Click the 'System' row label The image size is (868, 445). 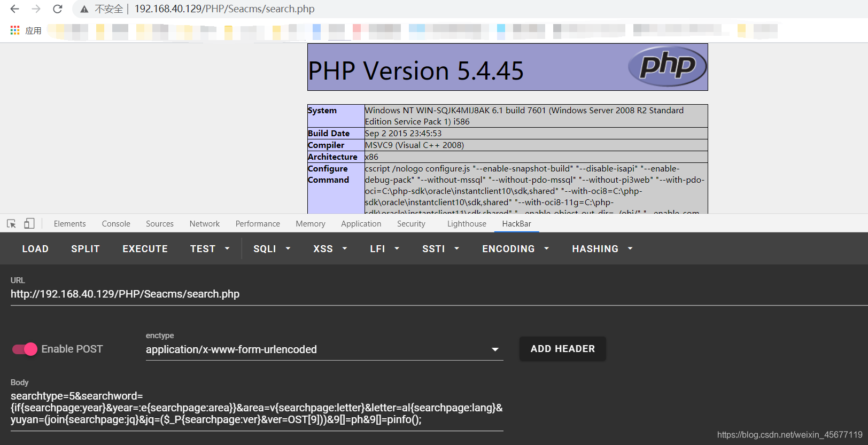[322, 111]
